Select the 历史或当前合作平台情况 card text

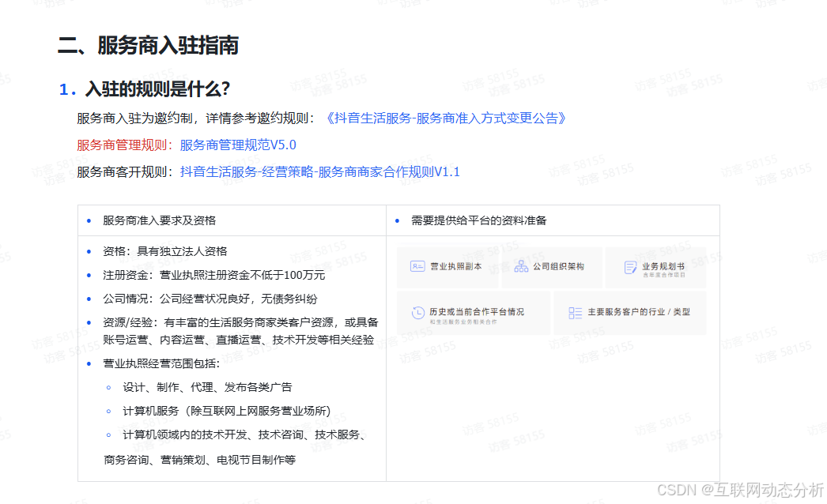(x=477, y=311)
